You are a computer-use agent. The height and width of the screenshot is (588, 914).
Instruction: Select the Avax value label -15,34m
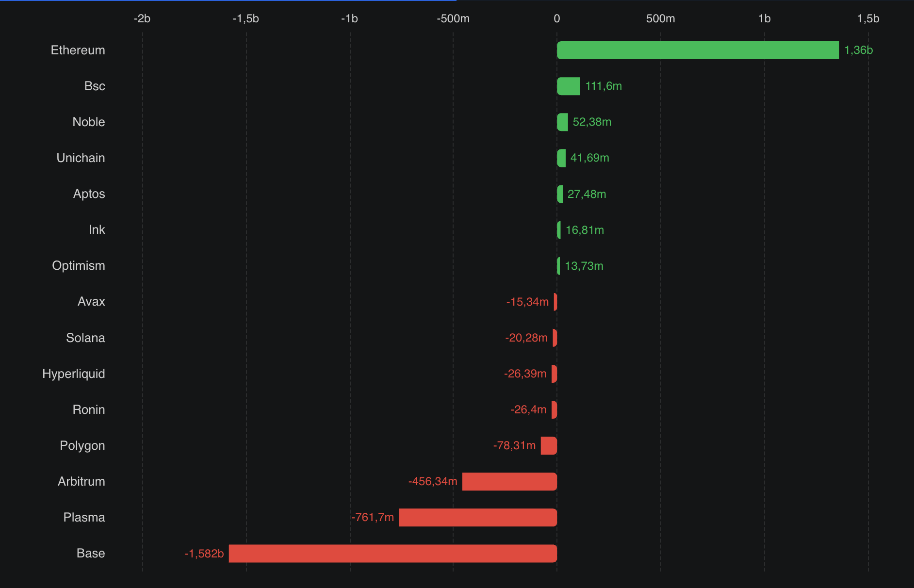[527, 302]
